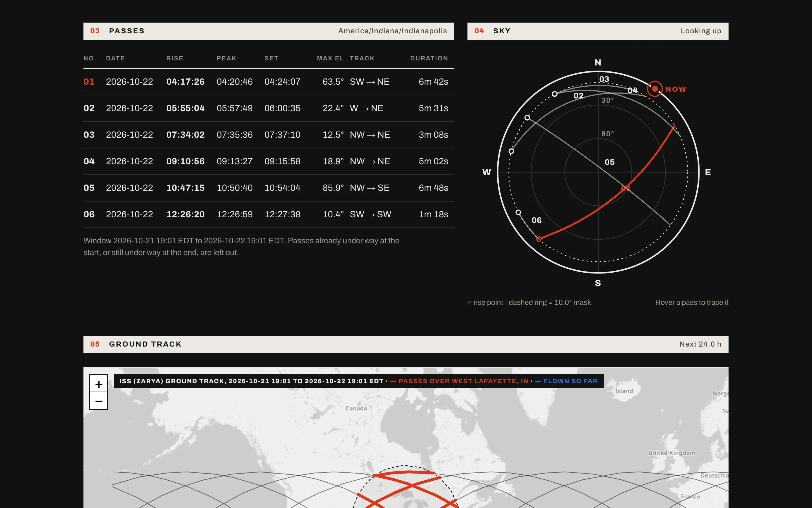Click set time 10:54:04
Screen dimensions: 812x508
pos(282,188)
